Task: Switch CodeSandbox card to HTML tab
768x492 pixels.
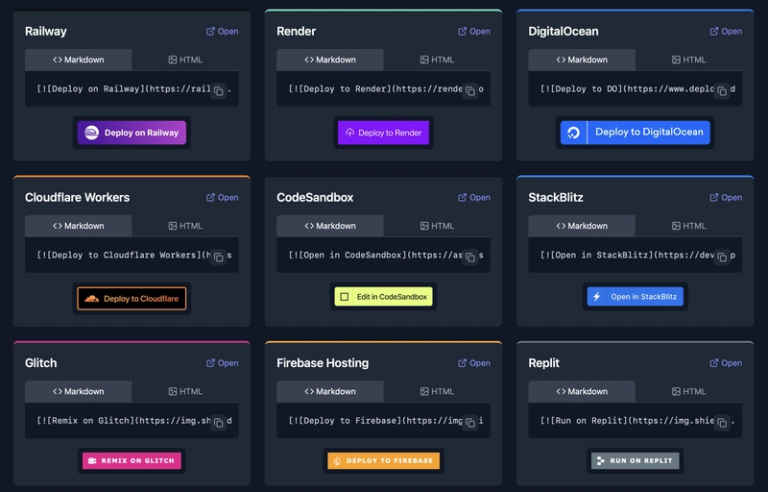Action: click(437, 226)
